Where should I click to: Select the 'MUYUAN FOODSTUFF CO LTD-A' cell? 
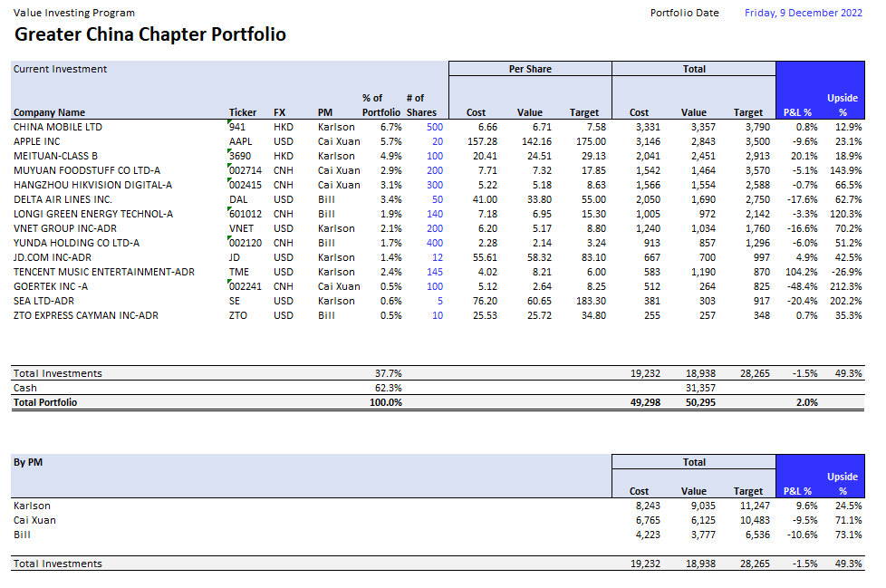click(x=87, y=170)
